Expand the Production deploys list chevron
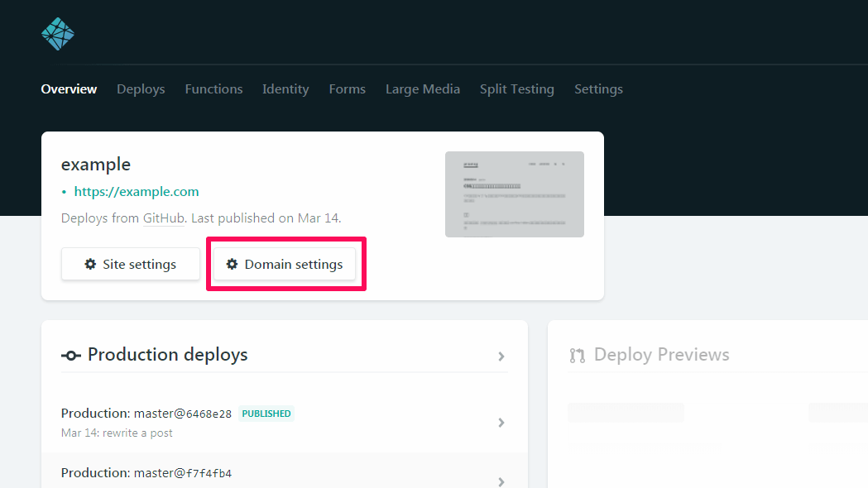The image size is (868, 488). click(x=501, y=356)
